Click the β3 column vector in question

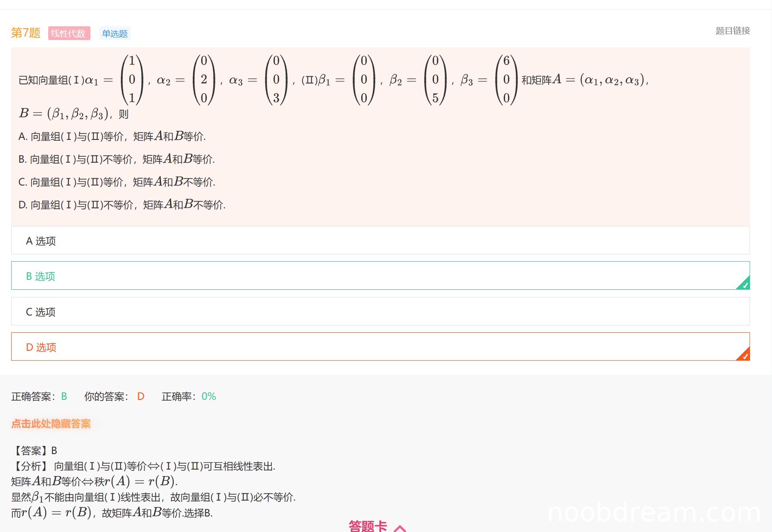click(506, 80)
